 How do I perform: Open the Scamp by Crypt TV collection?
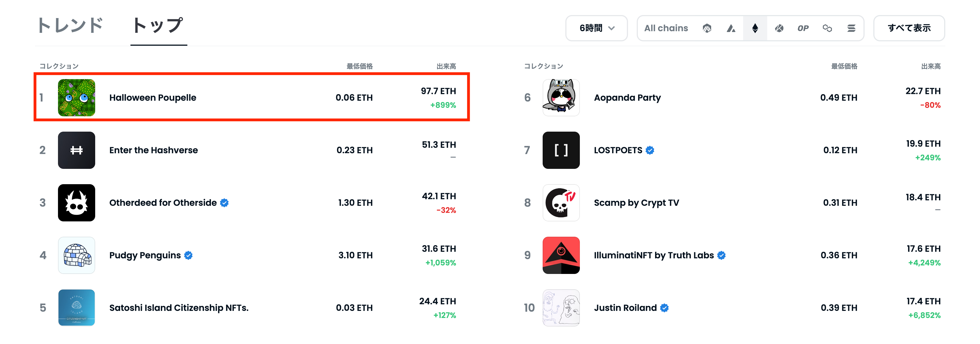[x=636, y=203]
